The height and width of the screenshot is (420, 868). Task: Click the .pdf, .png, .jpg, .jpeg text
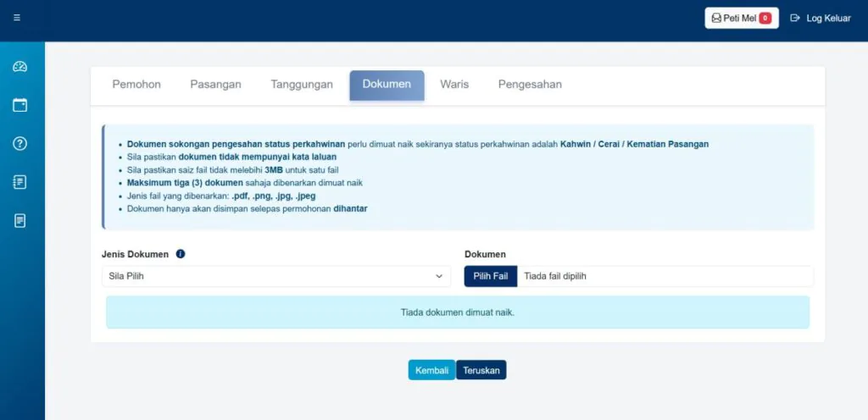(x=274, y=196)
